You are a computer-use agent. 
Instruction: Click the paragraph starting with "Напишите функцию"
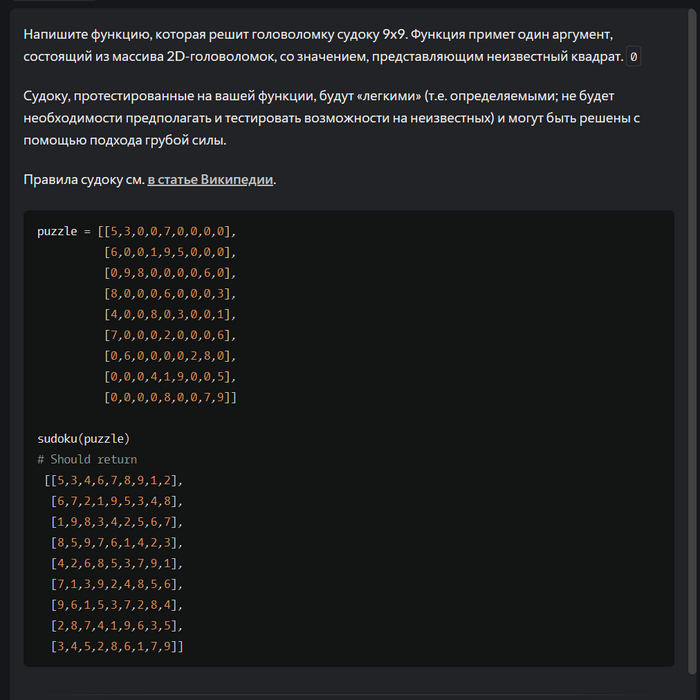(x=330, y=46)
